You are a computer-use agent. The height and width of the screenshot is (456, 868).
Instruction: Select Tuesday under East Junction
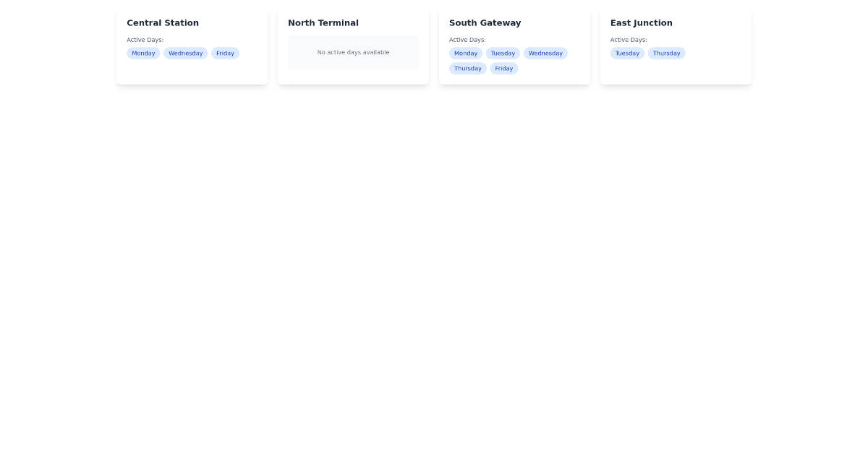[x=627, y=53]
